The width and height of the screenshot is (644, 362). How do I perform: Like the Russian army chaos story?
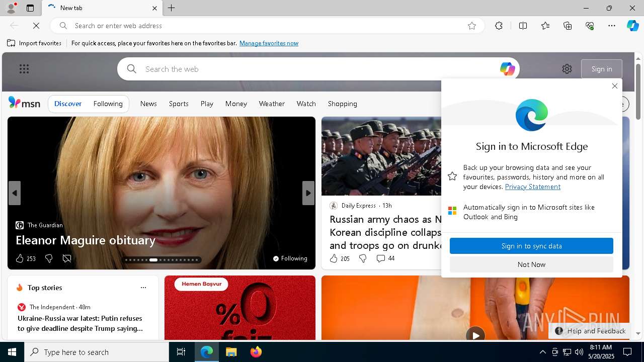tap(334, 258)
